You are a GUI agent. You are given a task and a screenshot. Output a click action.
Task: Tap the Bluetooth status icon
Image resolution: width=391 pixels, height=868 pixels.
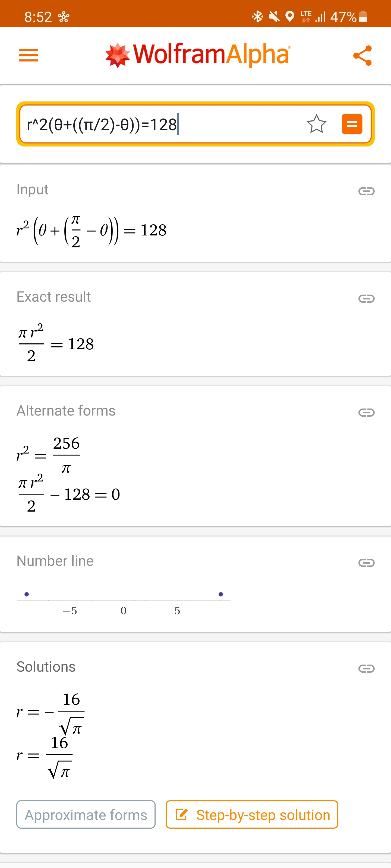pyautogui.click(x=257, y=17)
